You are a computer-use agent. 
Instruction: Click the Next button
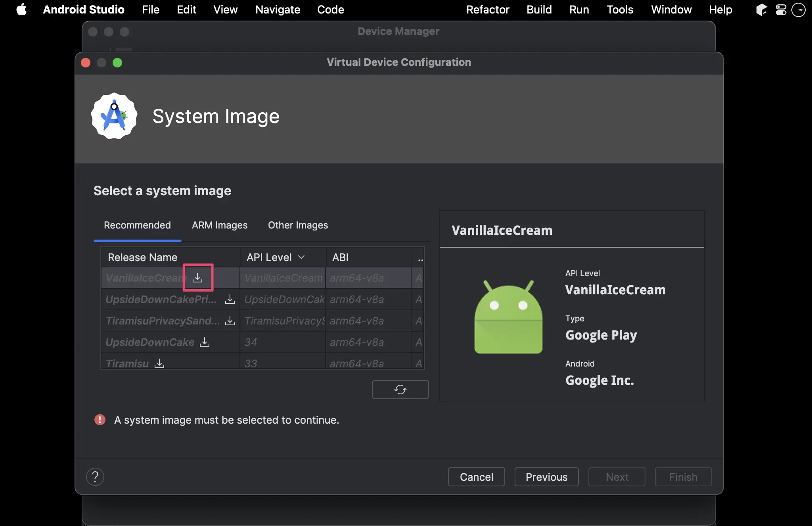point(617,477)
